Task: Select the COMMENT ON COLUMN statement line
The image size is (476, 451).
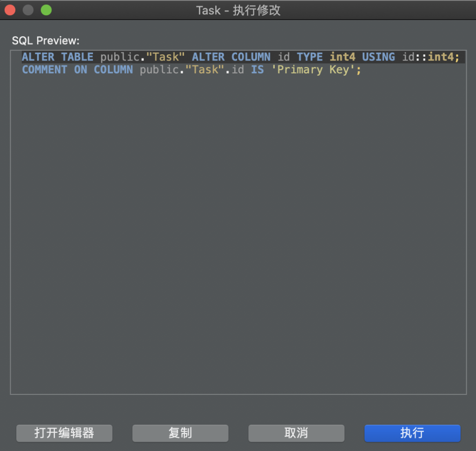Action: 191,70
